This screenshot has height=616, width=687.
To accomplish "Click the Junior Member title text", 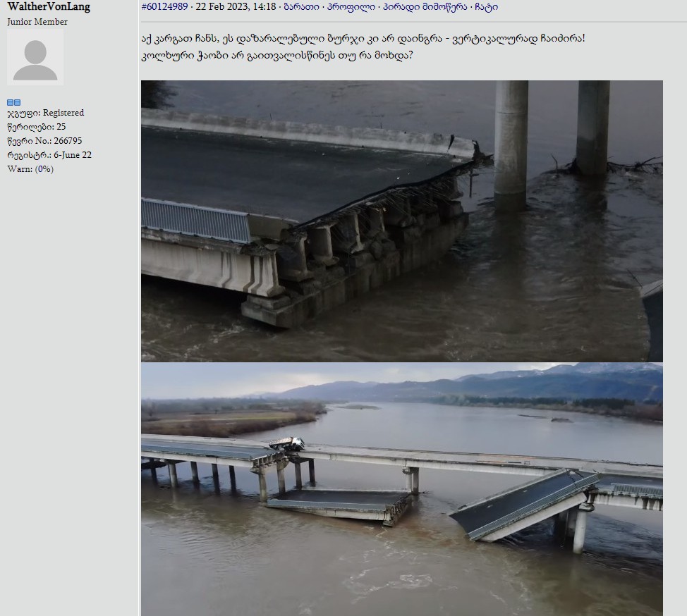I will [37, 21].
